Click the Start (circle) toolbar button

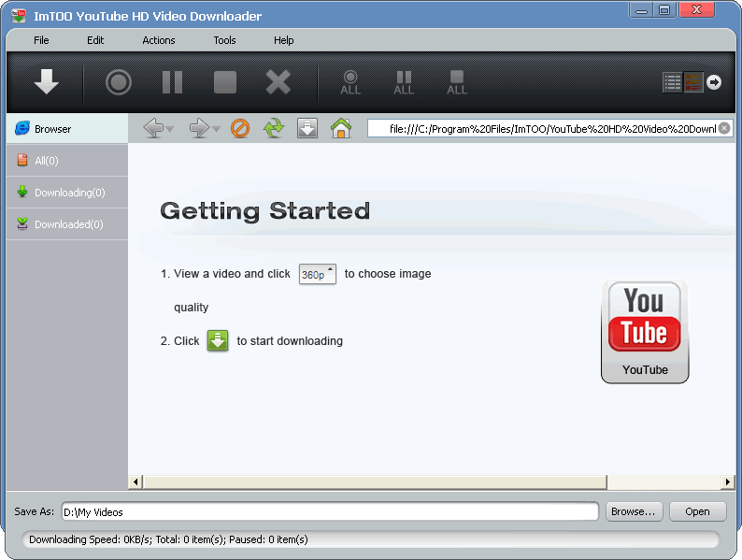(x=119, y=82)
